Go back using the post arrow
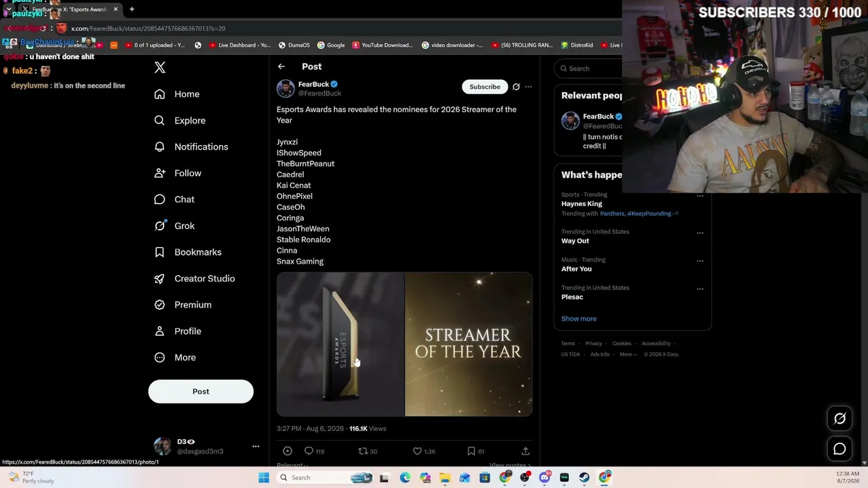 [281, 66]
